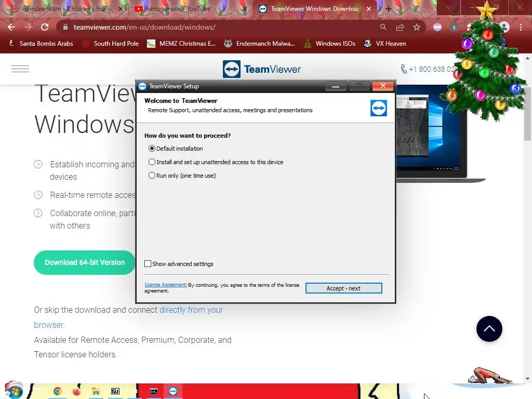Open Chrome from the taskbar

[x=57, y=391]
